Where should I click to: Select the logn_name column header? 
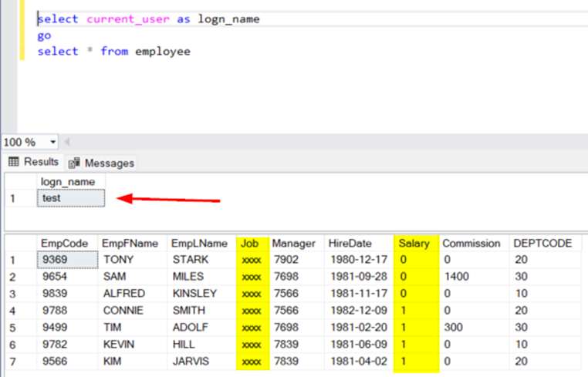click(x=71, y=182)
